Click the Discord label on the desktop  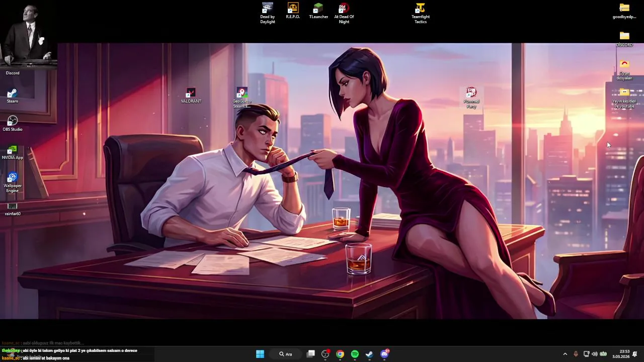(x=13, y=73)
